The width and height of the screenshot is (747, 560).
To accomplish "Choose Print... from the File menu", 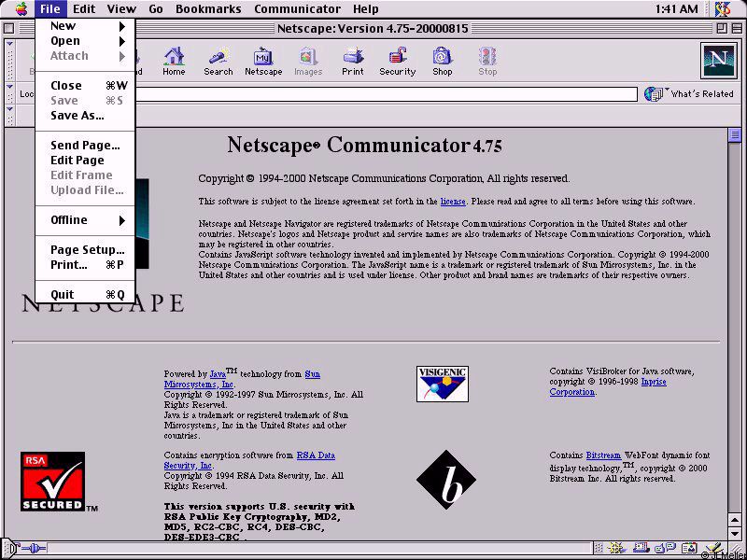I will click(86, 265).
